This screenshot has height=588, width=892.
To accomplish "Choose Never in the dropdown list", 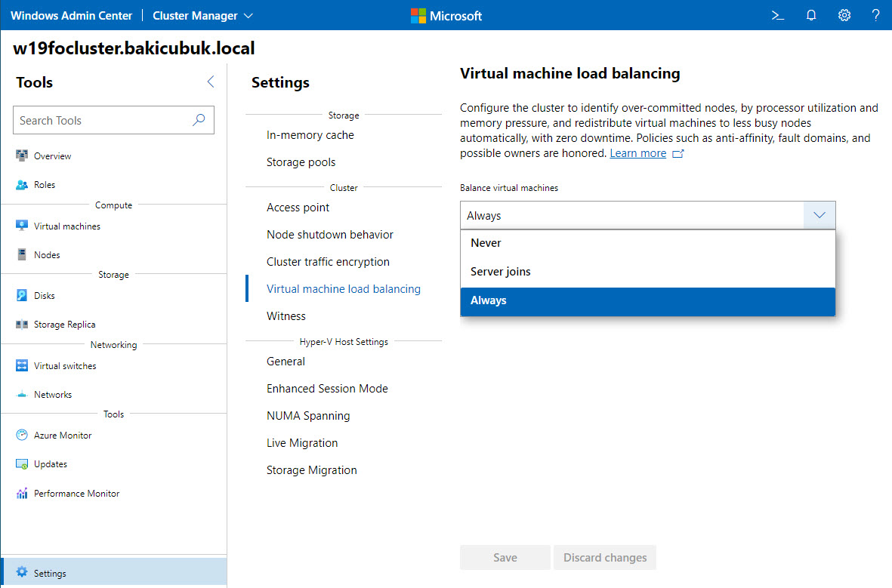I will point(647,243).
